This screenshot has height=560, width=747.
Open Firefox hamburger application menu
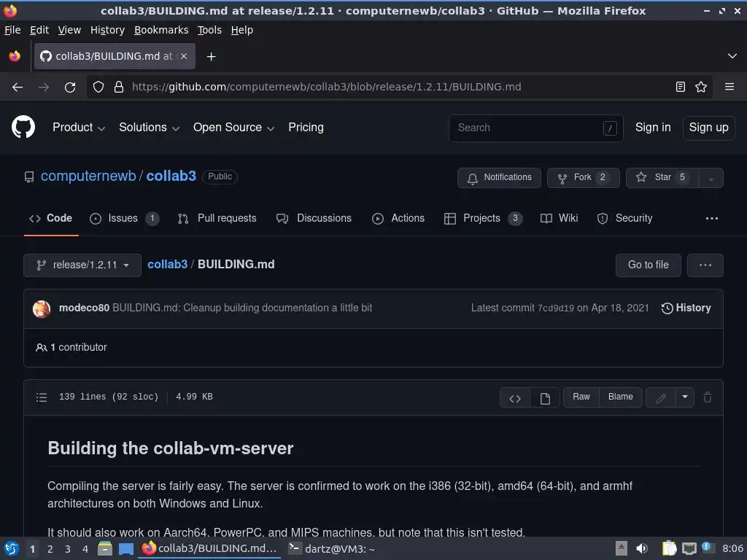coord(729,87)
